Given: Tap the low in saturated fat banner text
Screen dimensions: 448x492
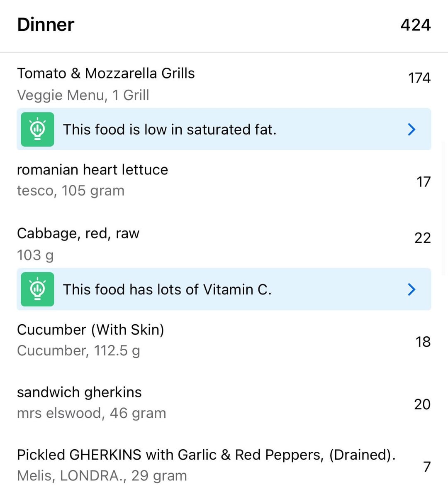Looking at the screenshot, I should [170, 130].
